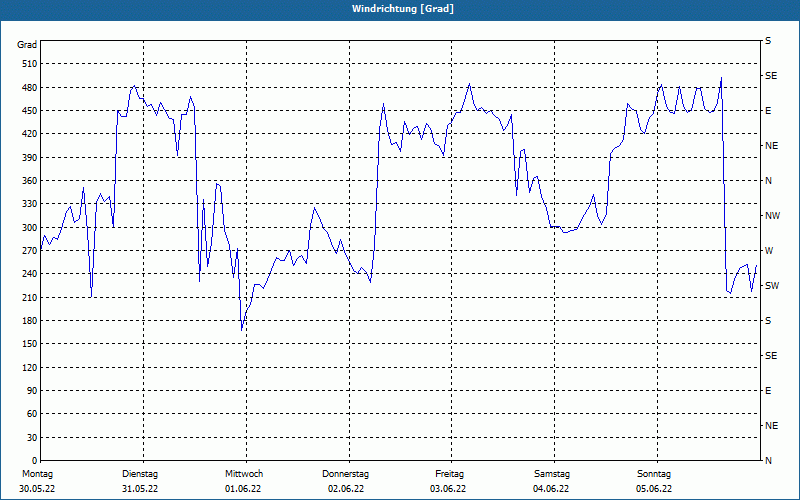Viewport: 800px width, 500px height.
Task: Click the Dienstag day label
Action: click(x=140, y=474)
